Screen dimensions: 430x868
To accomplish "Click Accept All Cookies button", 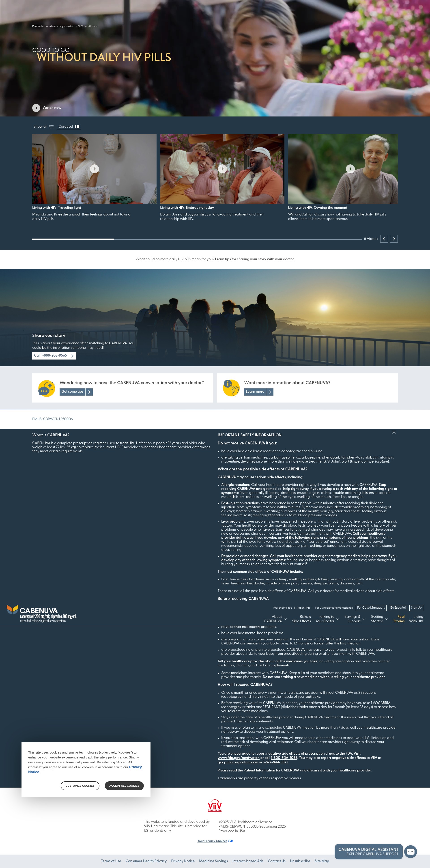I will [x=124, y=786].
